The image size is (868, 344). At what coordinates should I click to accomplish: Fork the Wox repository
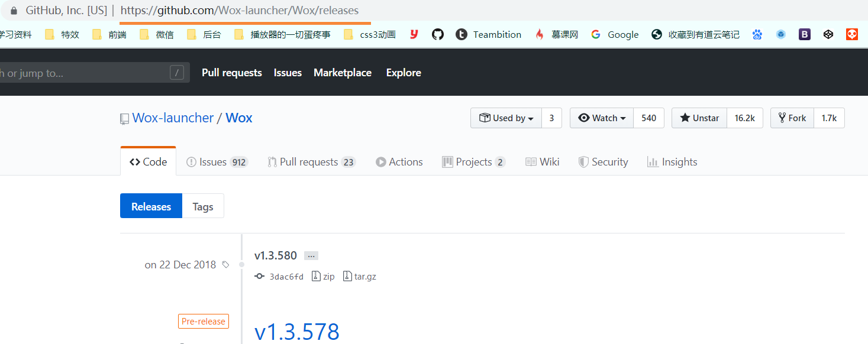(792, 118)
